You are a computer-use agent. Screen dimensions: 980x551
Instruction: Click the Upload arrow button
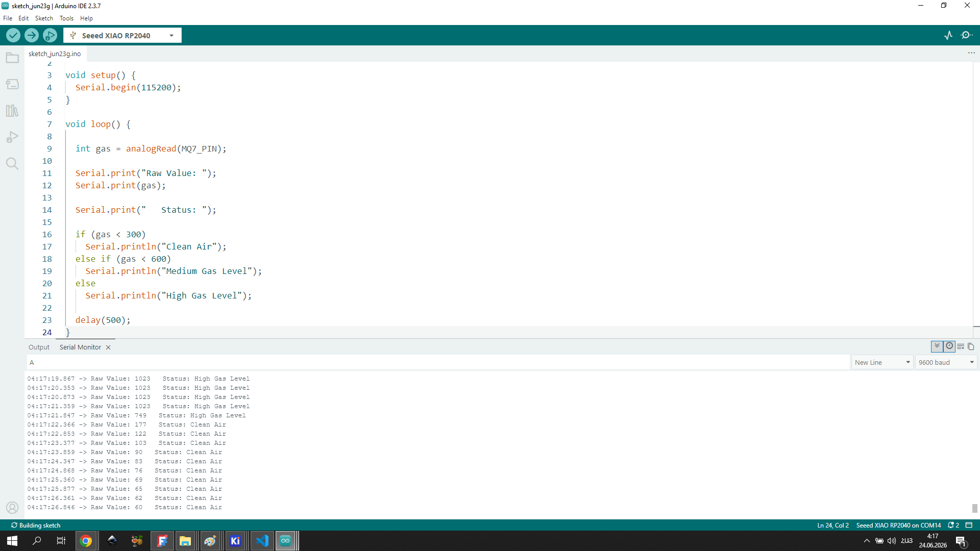click(x=32, y=35)
